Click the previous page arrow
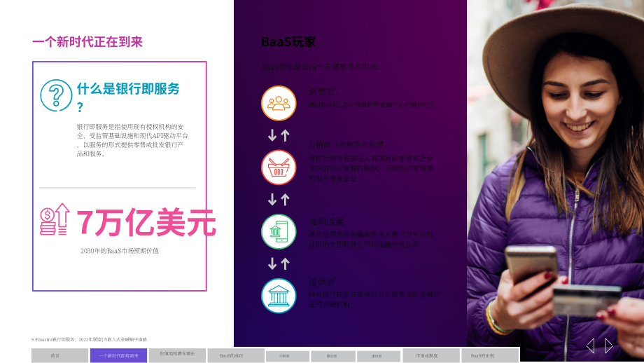Screen dimensions: 644x363 coord(591,345)
